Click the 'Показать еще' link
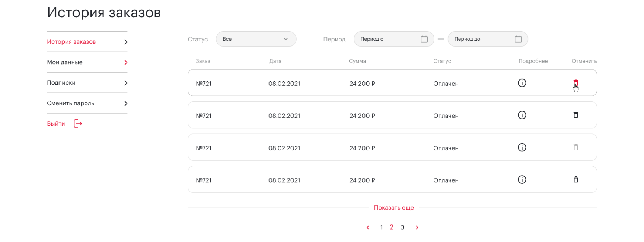Viewport: 644px width, 242px height. (x=393, y=208)
